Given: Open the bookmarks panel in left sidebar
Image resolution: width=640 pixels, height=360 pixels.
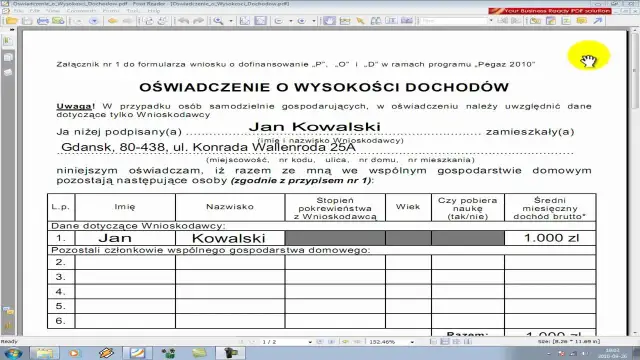Looking at the screenshot, I should pos(8,41).
